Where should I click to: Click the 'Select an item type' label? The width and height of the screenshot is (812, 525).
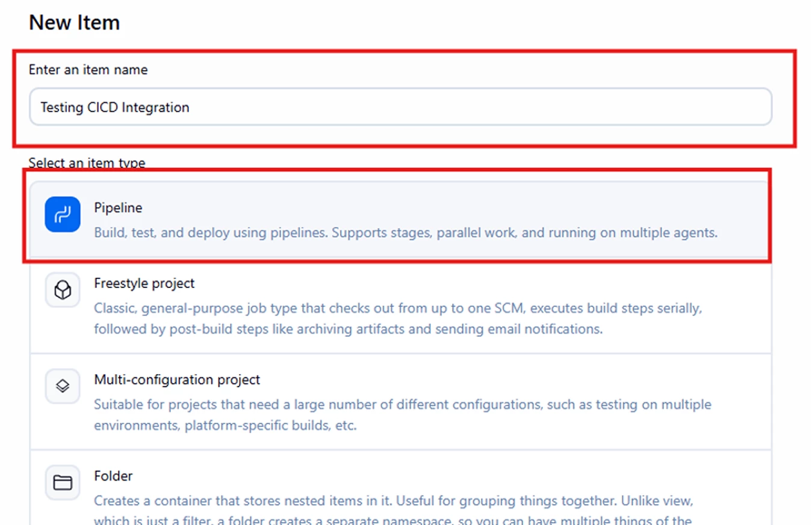click(87, 163)
